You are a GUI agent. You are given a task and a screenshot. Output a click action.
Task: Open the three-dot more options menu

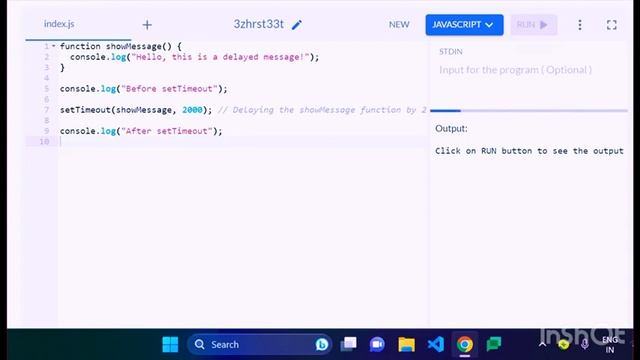tap(580, 25)
